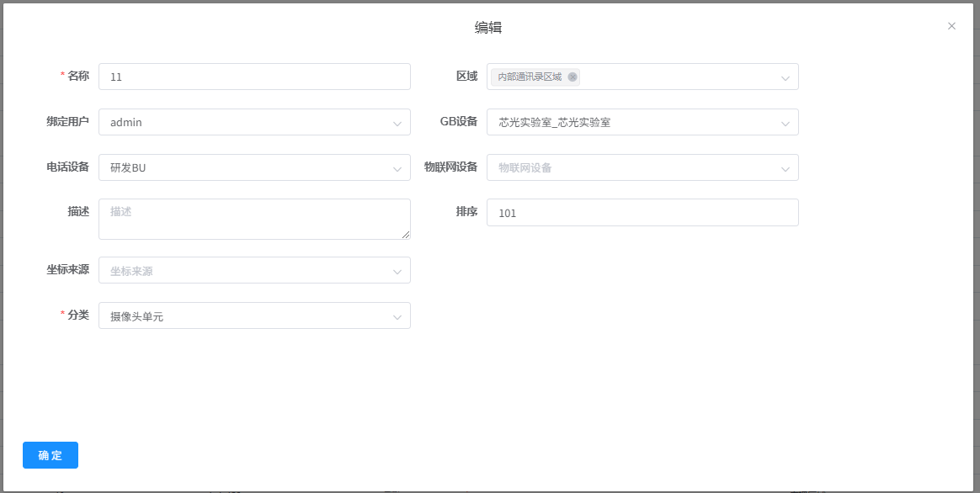Click the chevron arrow in 绑定用户 field
This screenshot has height=493, width=980.
[397, 123]
